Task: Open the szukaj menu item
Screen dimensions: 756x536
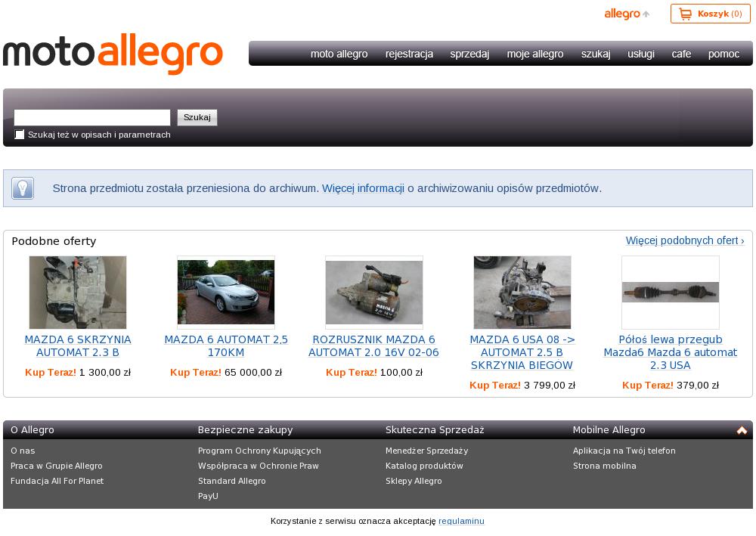Action: (x=596, y=54)
